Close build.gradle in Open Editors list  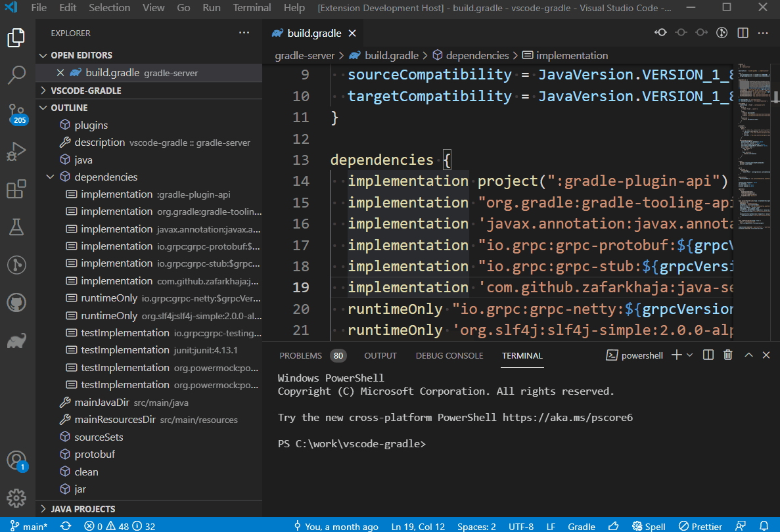point(60,73)
